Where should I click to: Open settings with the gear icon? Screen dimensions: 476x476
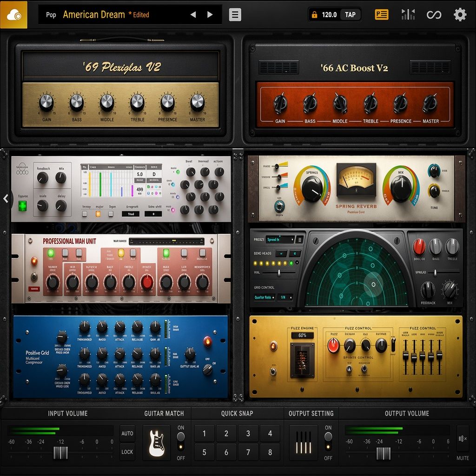[460, 14]
